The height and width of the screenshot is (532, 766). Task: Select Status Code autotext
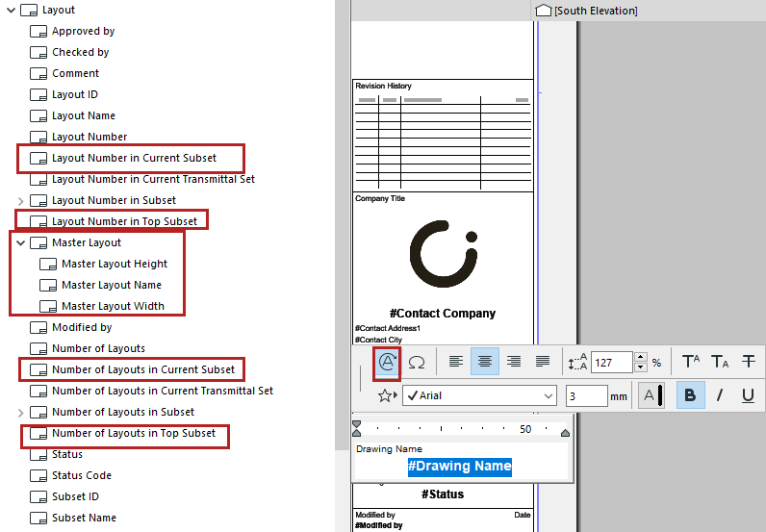coord(82,476)
